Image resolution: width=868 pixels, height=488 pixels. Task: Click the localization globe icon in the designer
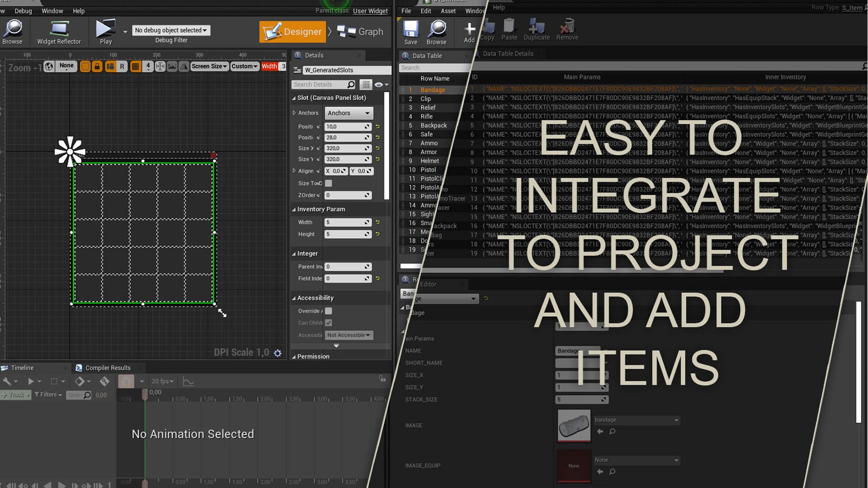[49, 66]
